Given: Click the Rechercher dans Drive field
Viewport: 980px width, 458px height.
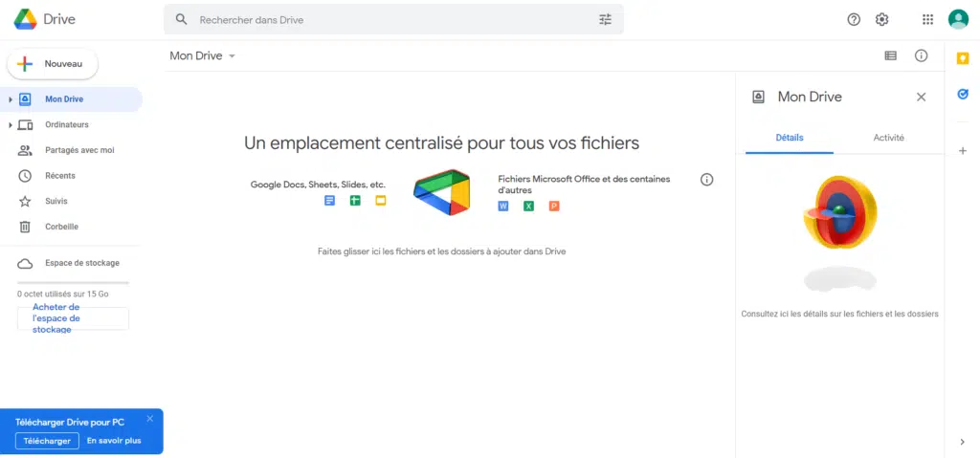Looking at the screenshot, I should pyautogui.click(x=393, y=19).
